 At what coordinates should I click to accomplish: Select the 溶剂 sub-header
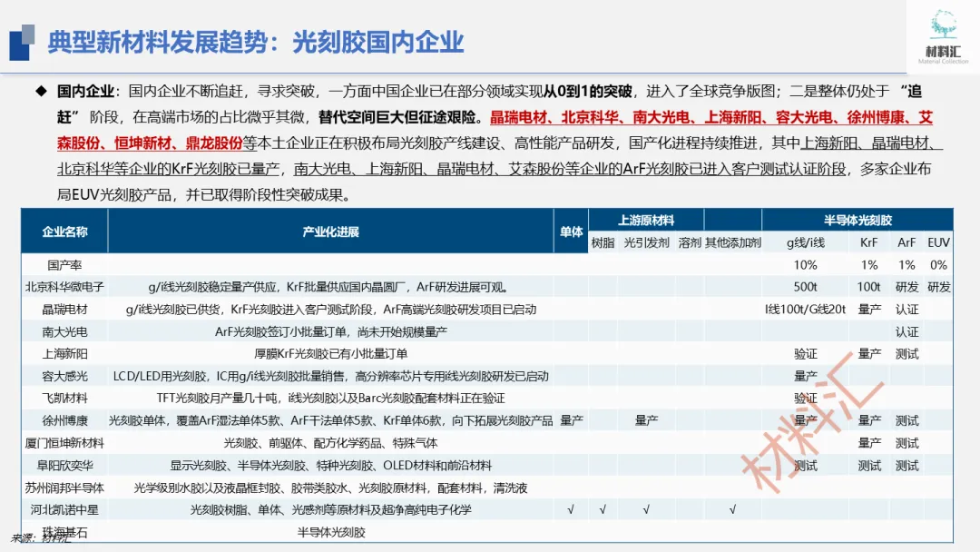[690, 242]
